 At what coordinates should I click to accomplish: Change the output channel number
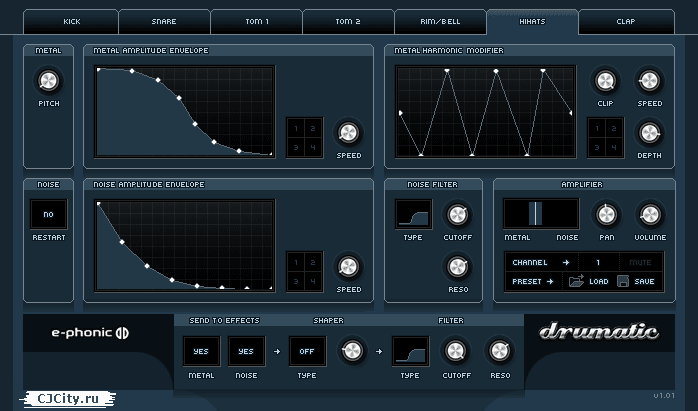[x=598, y=262]
